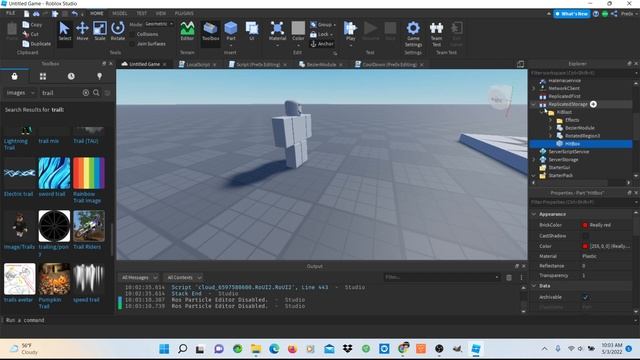The width and height of the screenshot is (640, 360).
Task: Open Recent tab in Toolbox
Action: click(71, 76)
